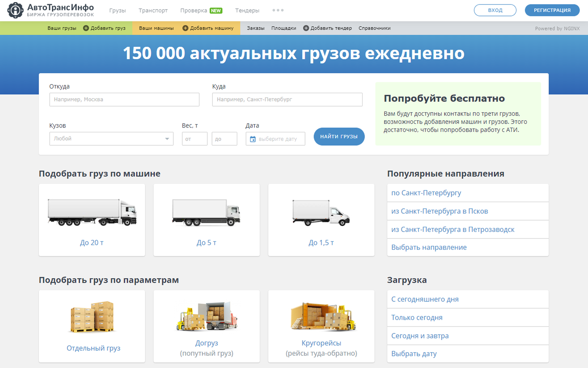
Task: Open the Грузы menu
Action: 118,11
